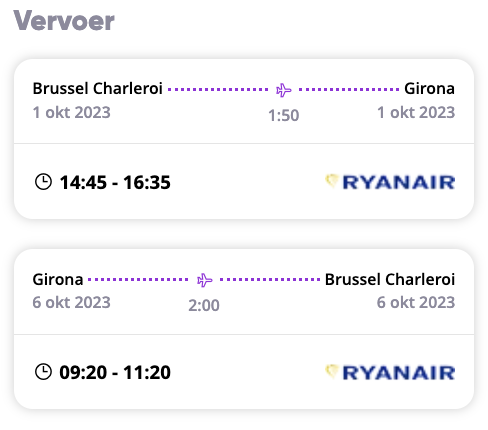
Task: Click the clock icon beside 14:45 - 16:35
Action: pos(43,182)
